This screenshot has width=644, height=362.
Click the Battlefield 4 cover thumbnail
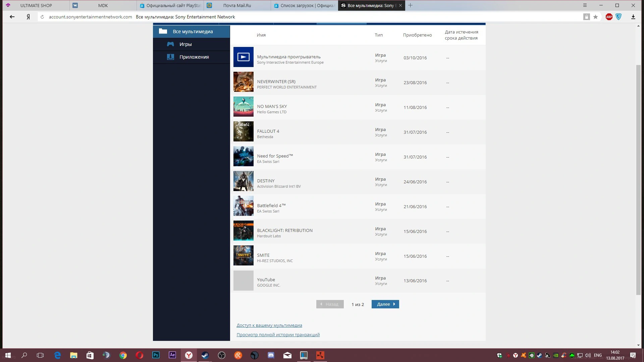tap(244, 206)
